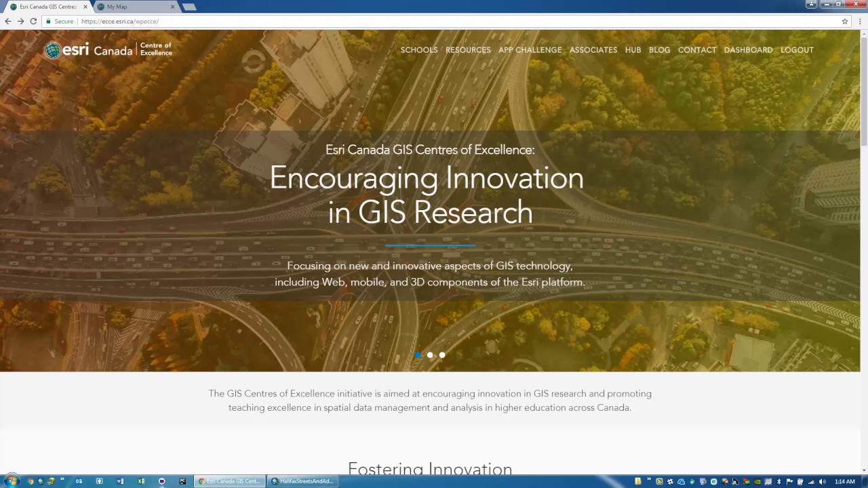The width and height of the screenshot is (868, 488).
Task: Expand tray toolbar overflow chevron
Action: [x=649, y=479]
